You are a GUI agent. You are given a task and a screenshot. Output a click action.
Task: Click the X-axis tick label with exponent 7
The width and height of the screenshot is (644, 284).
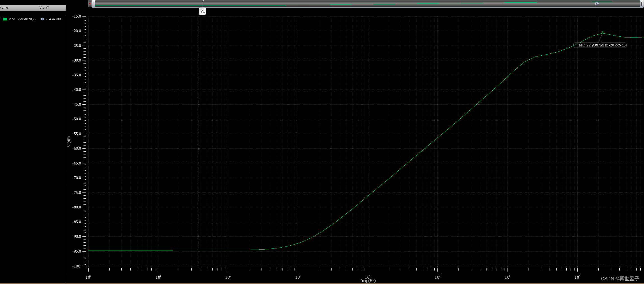(577, 277)
